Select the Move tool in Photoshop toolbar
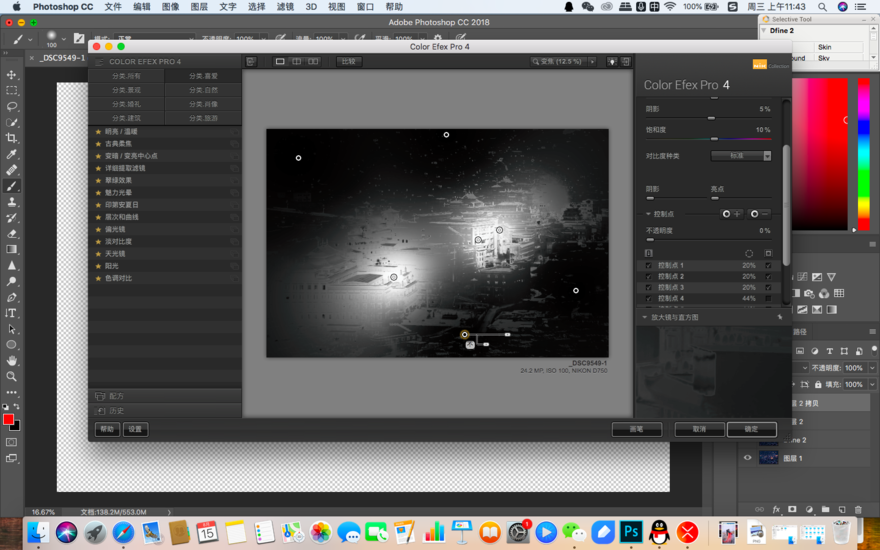 11,75
